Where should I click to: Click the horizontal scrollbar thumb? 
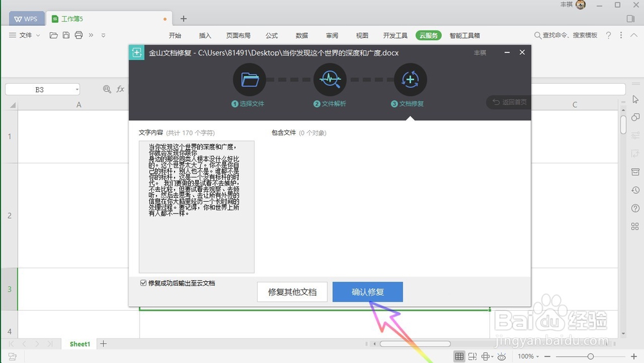tap(415, 344)
